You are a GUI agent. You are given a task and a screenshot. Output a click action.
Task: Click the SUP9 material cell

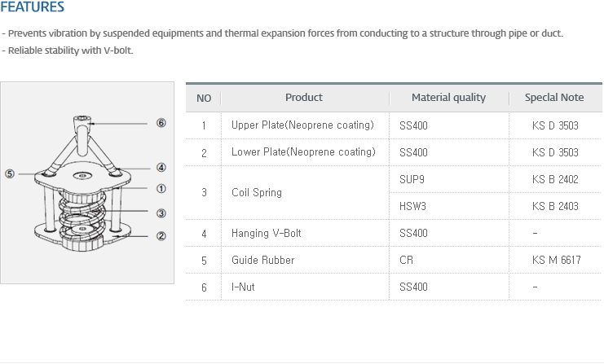click(x=412, y=179)
